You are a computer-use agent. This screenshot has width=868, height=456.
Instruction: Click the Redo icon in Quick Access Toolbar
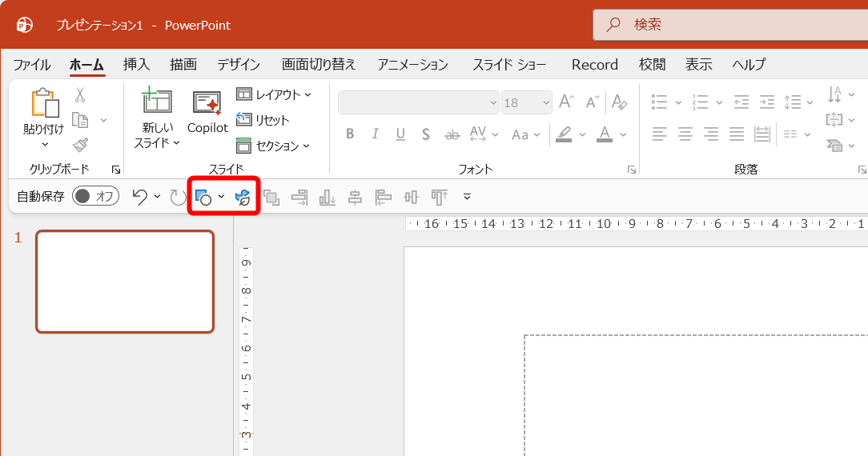point(178,197)
